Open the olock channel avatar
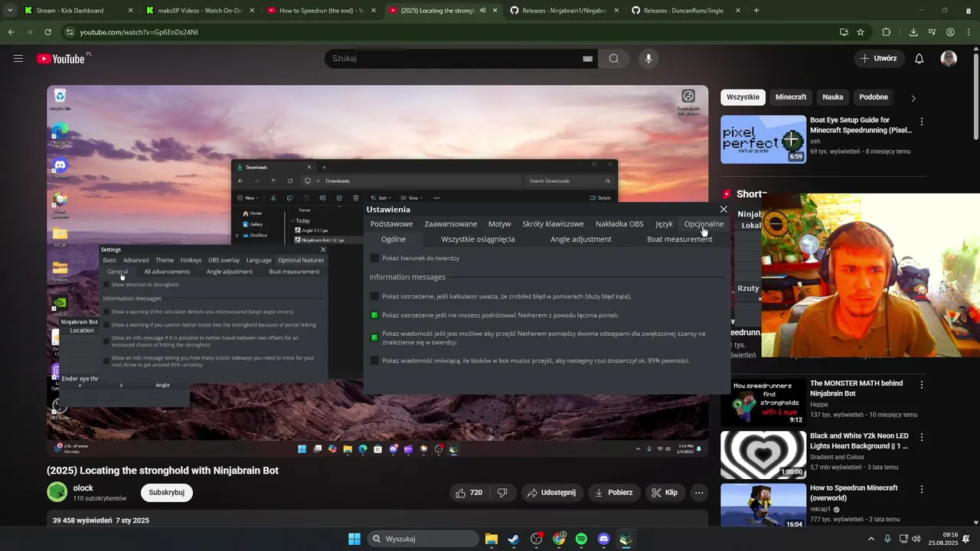The width and height of the screenshot is (980, 551). 57,492
